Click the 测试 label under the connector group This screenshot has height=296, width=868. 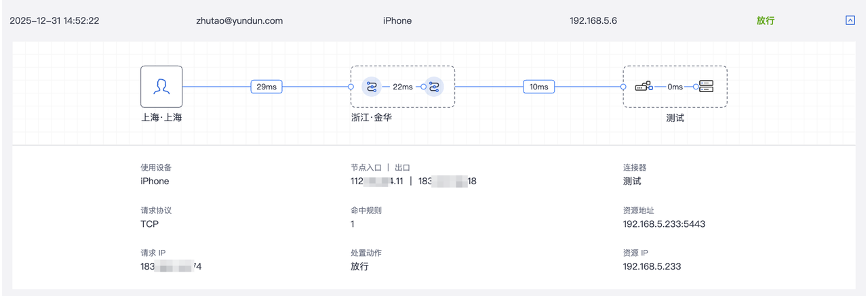(x=675, y=118)
